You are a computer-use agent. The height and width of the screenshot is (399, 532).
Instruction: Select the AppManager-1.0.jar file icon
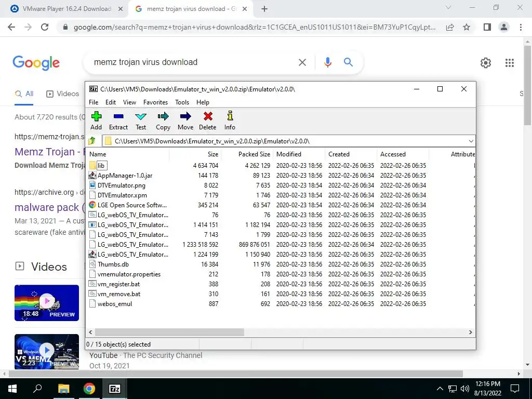pos(92,176)
